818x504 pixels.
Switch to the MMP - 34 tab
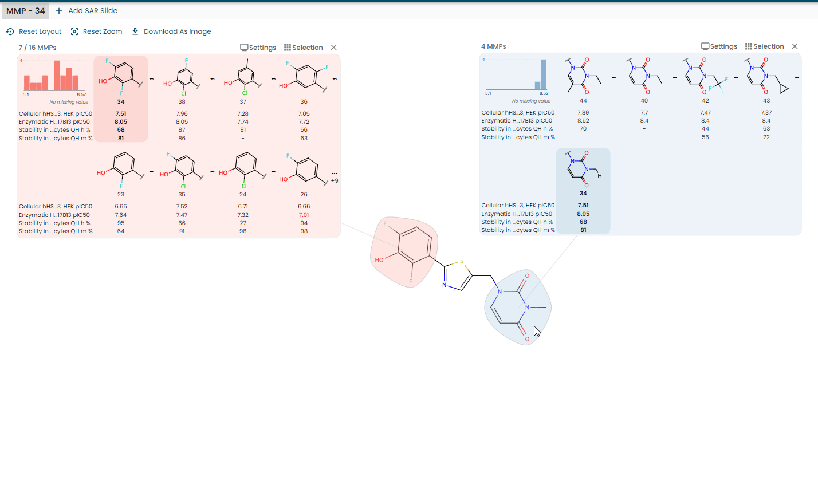pos(26,11)
